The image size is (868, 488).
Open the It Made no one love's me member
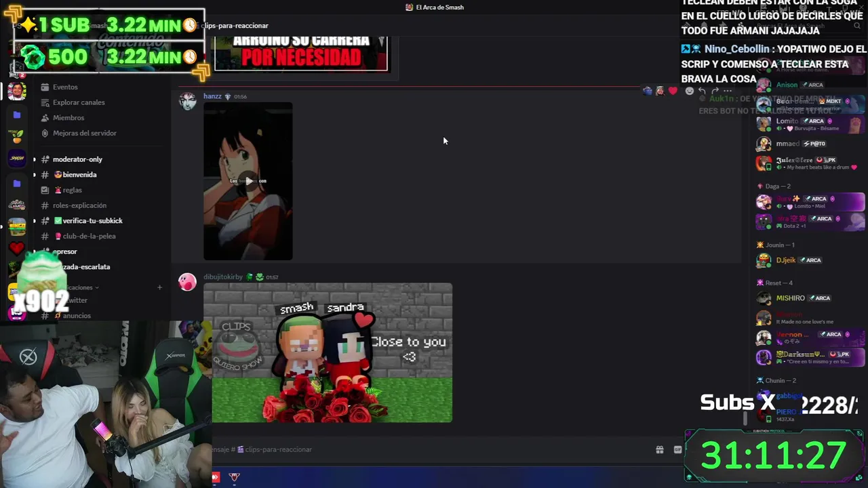pos(810,318)
